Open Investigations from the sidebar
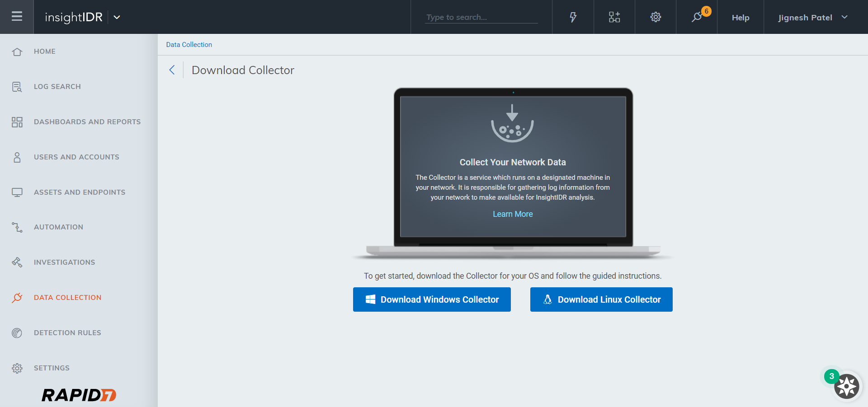Screen dimensions: 868x407 tap(64, 262)
